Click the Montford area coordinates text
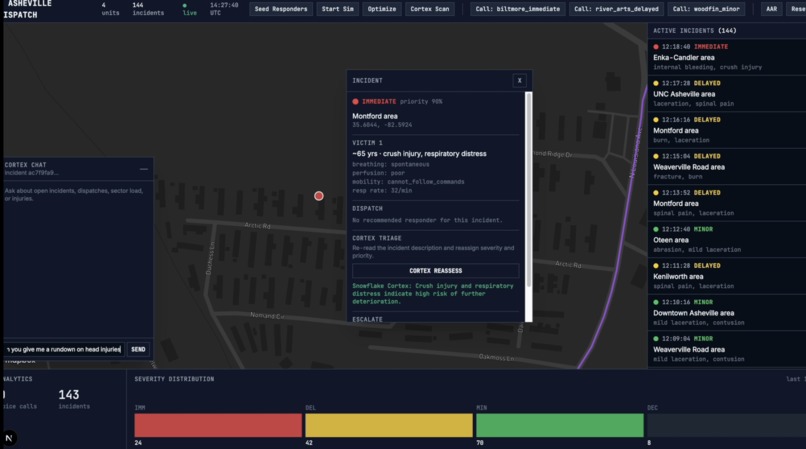The width and height of the screenshot is (806, 449). pyautogui.click(x=382, y=124)
